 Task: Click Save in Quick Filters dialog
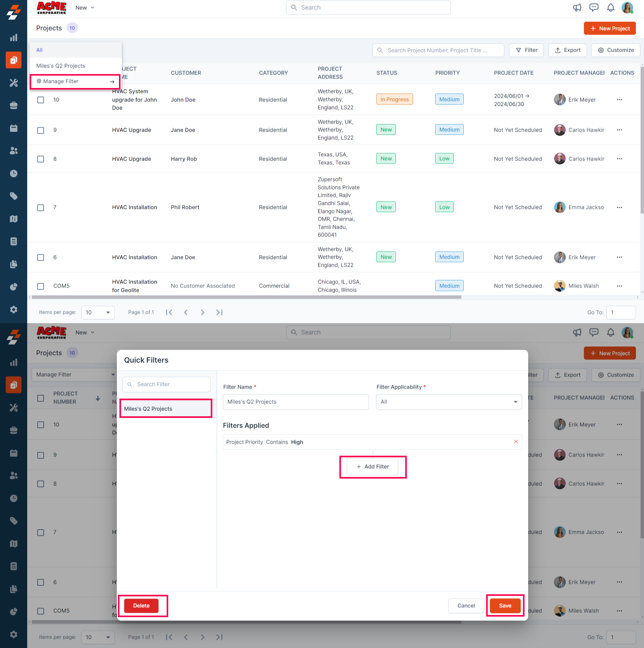pyautogui.click(x=505, y=606)
